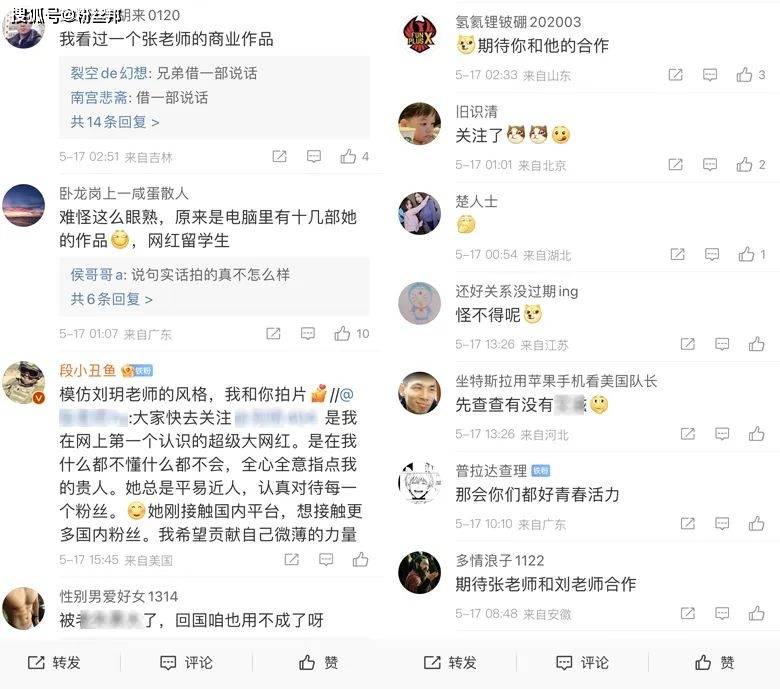
Task: Like the 先查查有没有 comment from 河北
Action: tap(757, 434)
